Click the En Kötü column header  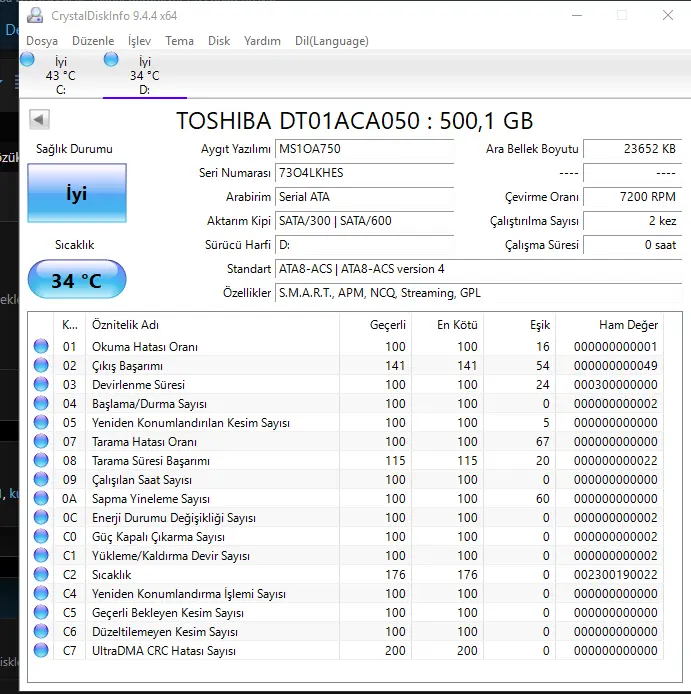448,325
